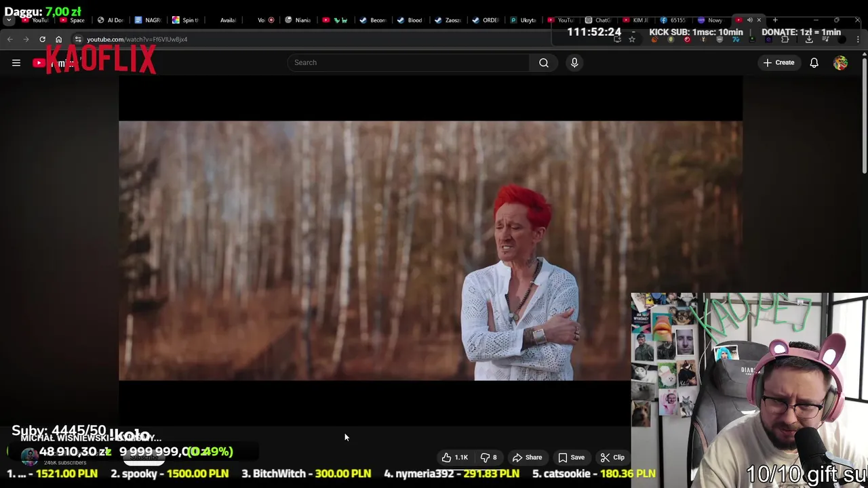Viewport: 868px width, 488px height.
Task: Start voice search with microphone icon
Action: [574, 62]
